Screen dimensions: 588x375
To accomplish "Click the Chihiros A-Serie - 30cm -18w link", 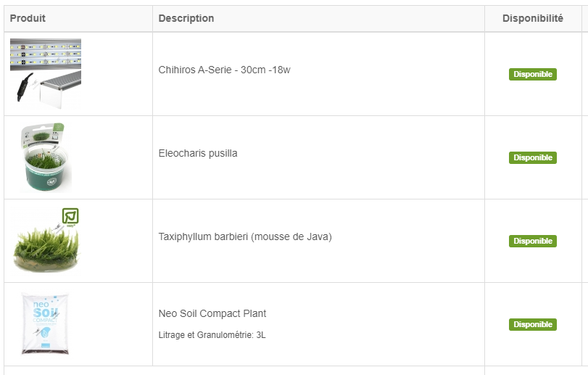I will click(x=224, y=70).
